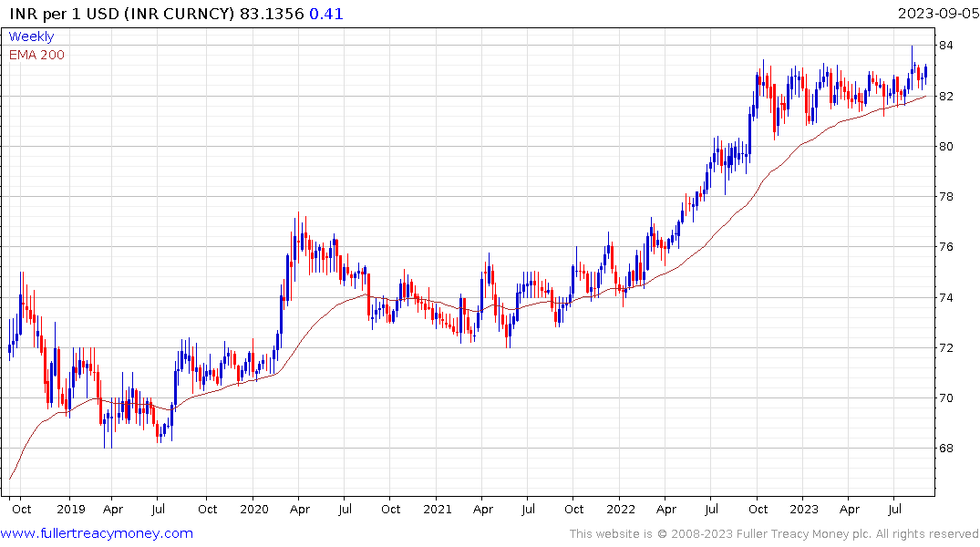Image resolution: width=980 pixels, height=547 pixels.
Task: Open the www.fullertreacymoney.com link
Action: [97, 533]
